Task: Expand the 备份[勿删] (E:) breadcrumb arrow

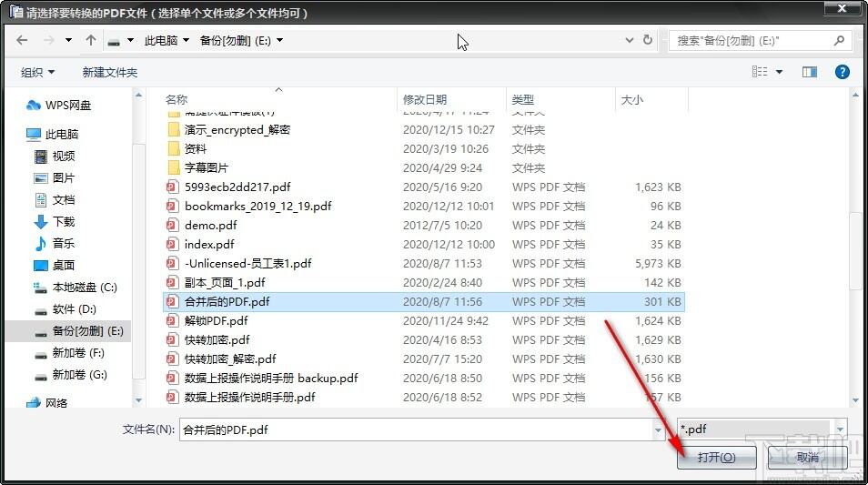Action: coord(279,40)
